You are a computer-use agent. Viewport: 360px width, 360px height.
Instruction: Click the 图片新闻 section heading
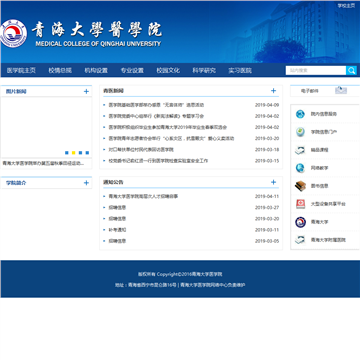16,91
